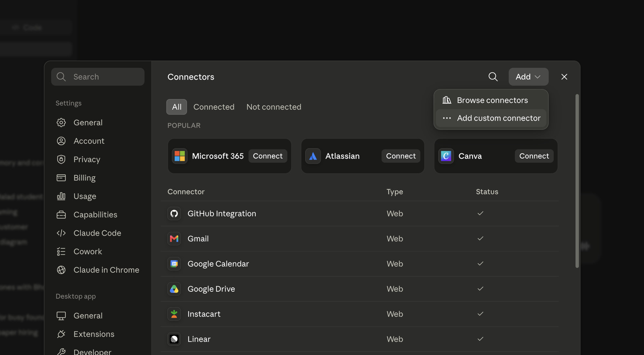Image resolution: width=644 pixels, height=355 pixels.
Task: Click the Status column header
Action: tap(487, 192)
